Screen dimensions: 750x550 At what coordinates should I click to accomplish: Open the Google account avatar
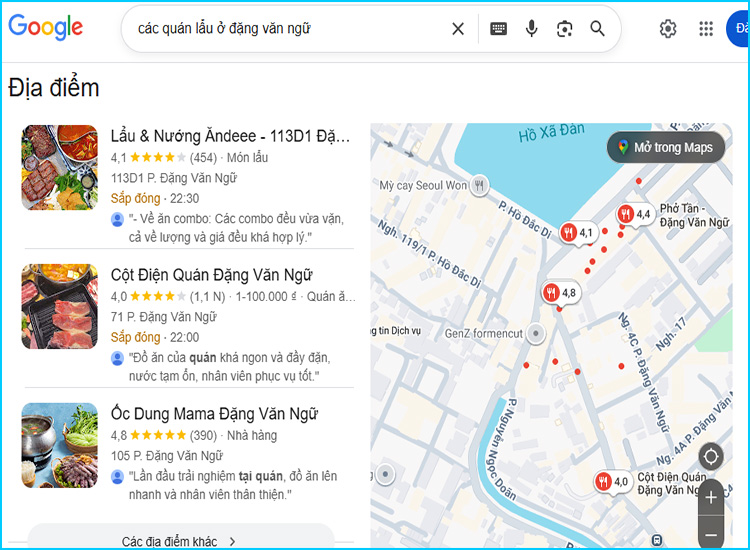click(x=738, y=29)
